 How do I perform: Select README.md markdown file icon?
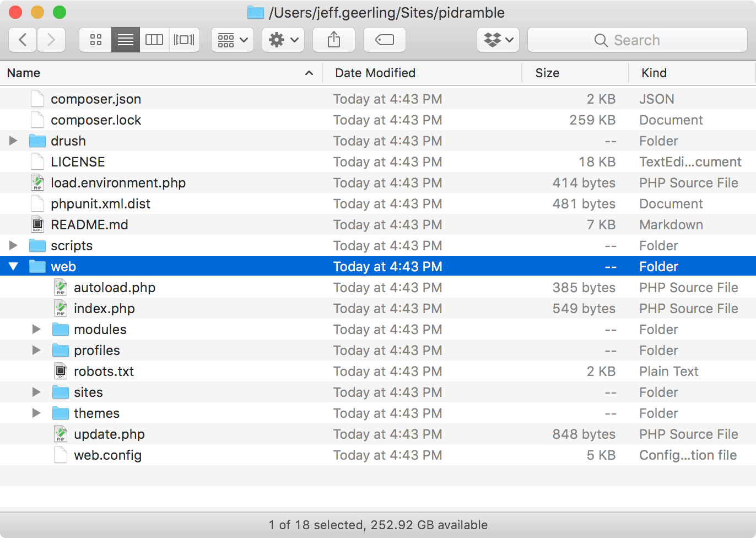(x=37, y=224)
